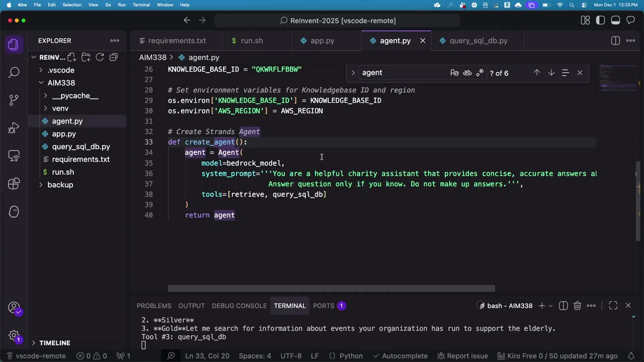Open the Terminal menu in menu bar

pyautogui.click(x=141, y=5)
